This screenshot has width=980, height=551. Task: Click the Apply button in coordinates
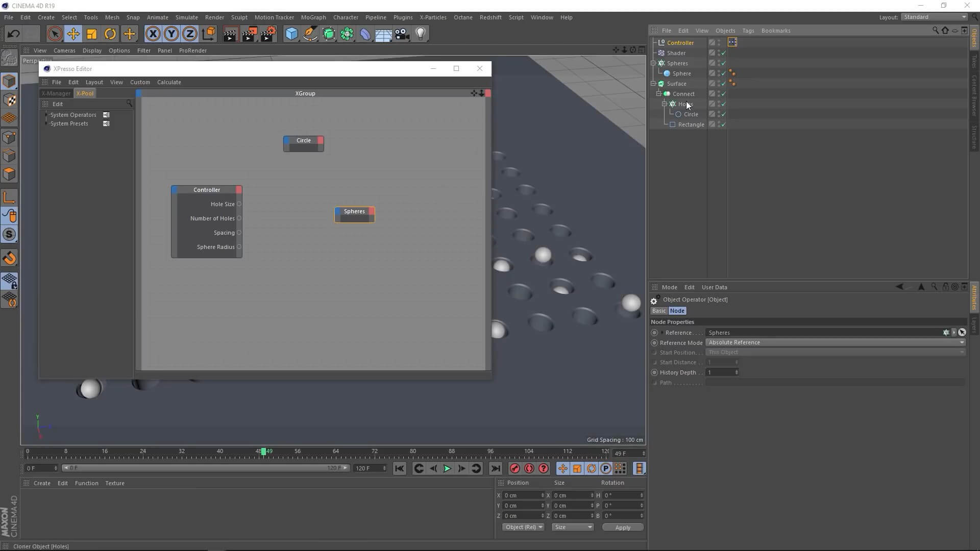click(622, 527)
